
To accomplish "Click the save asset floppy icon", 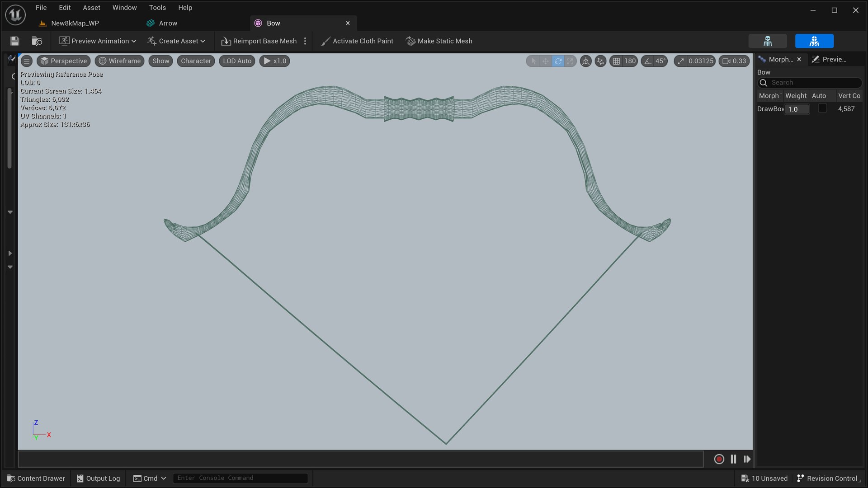I will point(14,41).
